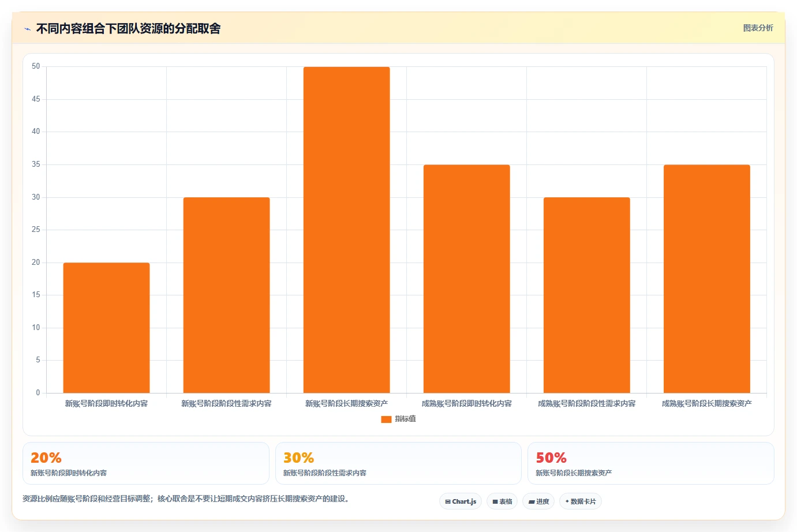Click the 表格 tag chip
The width and height of the screenshot is (797, 532).
502,501
